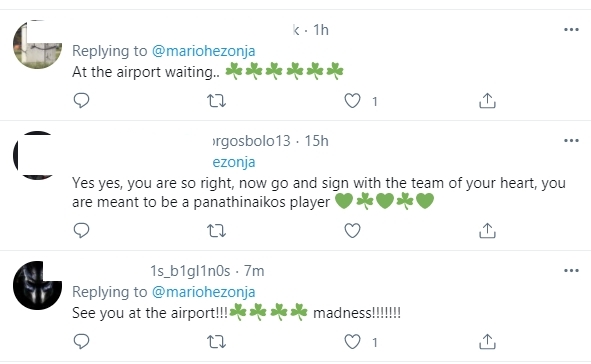Reply to the 'See you at the airport' tweet
The image size is (591, 364).
click(81, 341)
